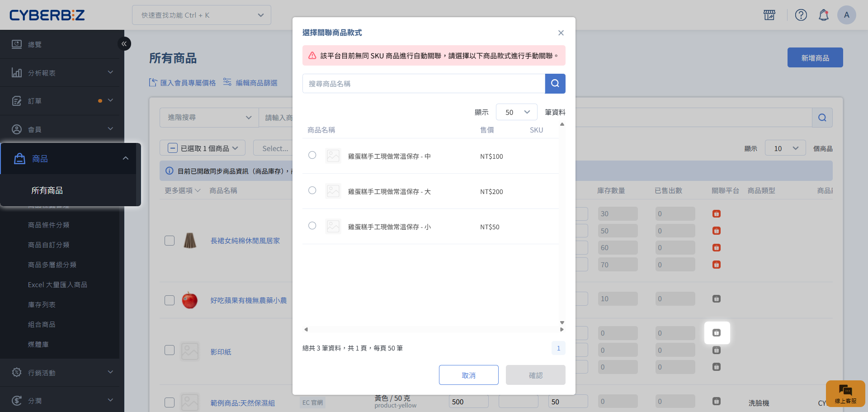The height and width of the screenshot is (412, 868).
Task: Click the highlighted linked-platform icon for 影印紙
Action: 717,333
